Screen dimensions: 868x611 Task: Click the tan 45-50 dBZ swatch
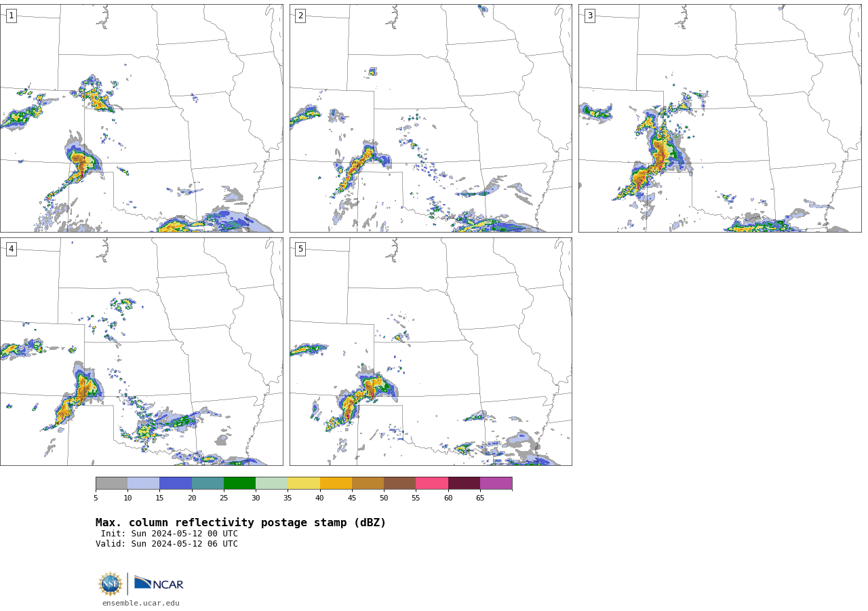[368, 484]
